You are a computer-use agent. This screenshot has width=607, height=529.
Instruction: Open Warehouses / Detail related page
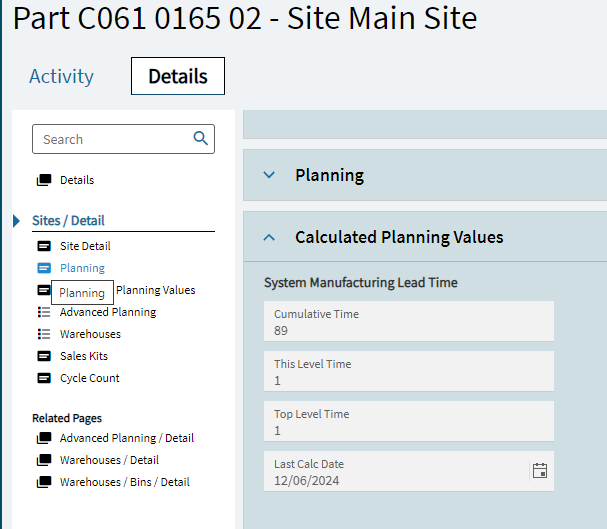[109, 460]
